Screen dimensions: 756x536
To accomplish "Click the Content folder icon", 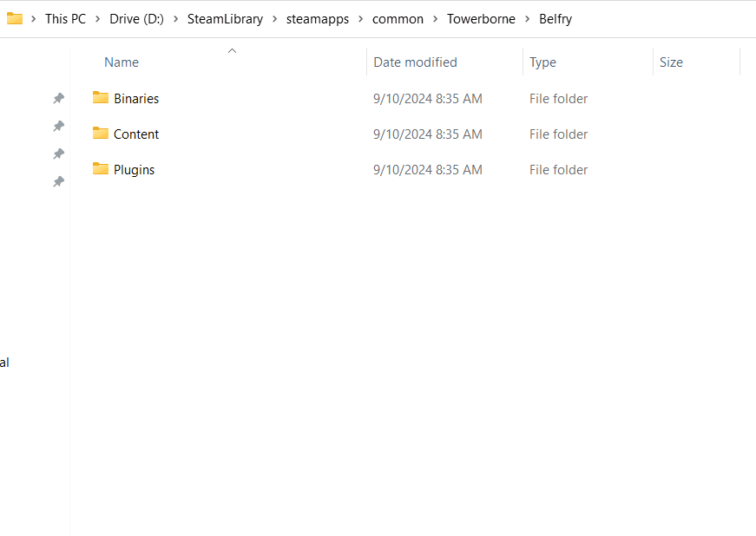I will [101, 134].
